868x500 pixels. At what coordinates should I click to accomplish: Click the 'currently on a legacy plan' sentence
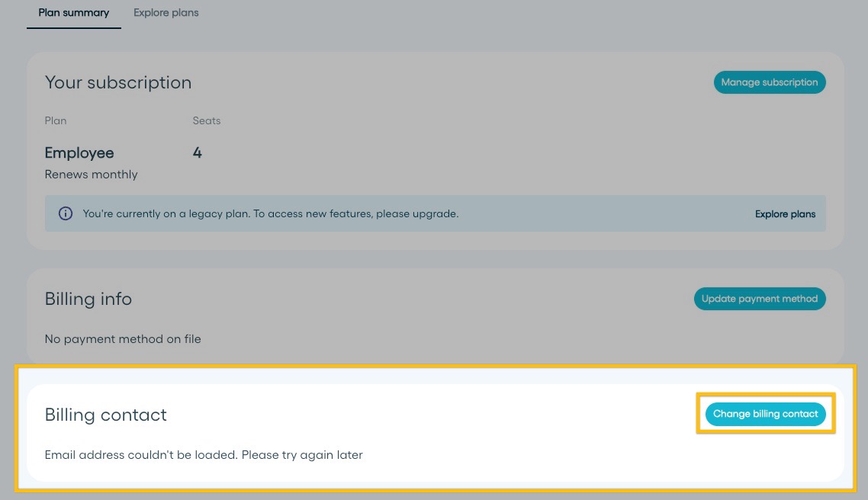coord(166,213)
